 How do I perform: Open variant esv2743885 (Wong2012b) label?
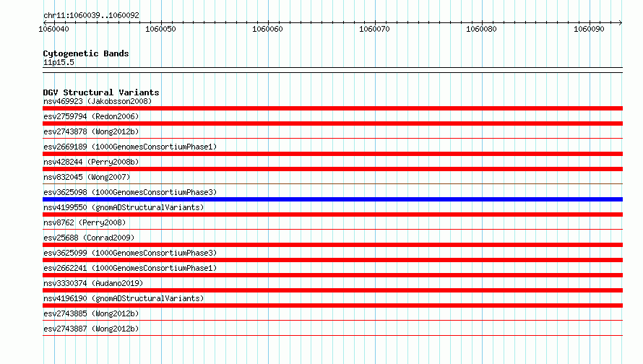pyautogui.click(x=91, y=313)
